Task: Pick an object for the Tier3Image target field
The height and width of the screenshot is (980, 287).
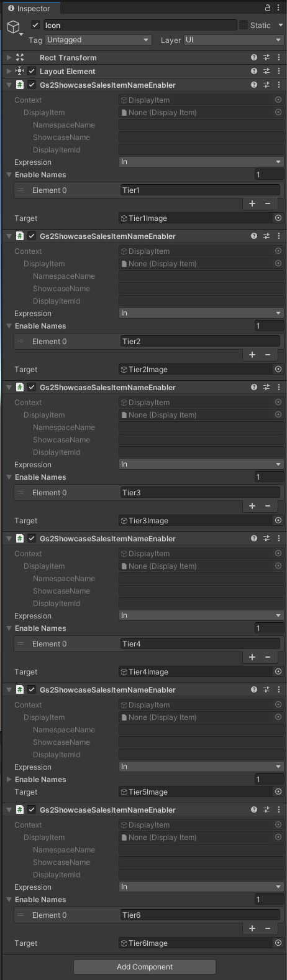Action: pyautogui.click(x=278, y=520)
